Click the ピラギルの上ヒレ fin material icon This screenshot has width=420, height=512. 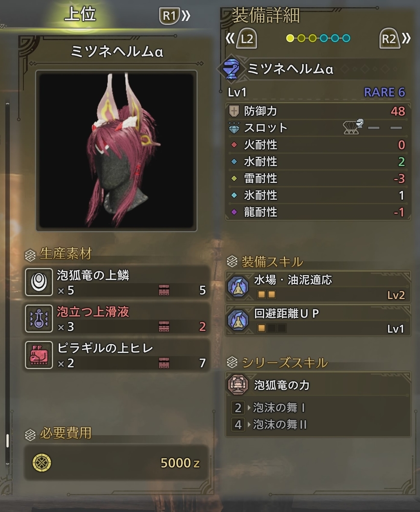[39, 355]
